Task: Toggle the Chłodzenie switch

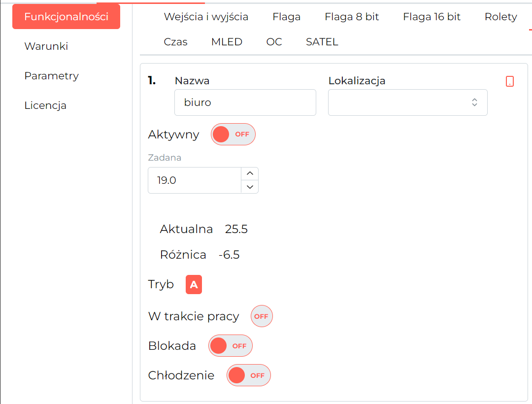Action: click(249, 375)
